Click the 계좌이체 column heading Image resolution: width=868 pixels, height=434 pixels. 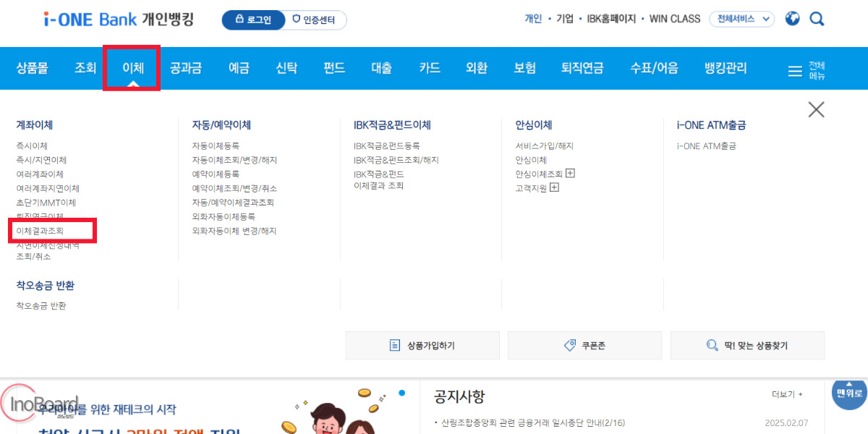35,125
